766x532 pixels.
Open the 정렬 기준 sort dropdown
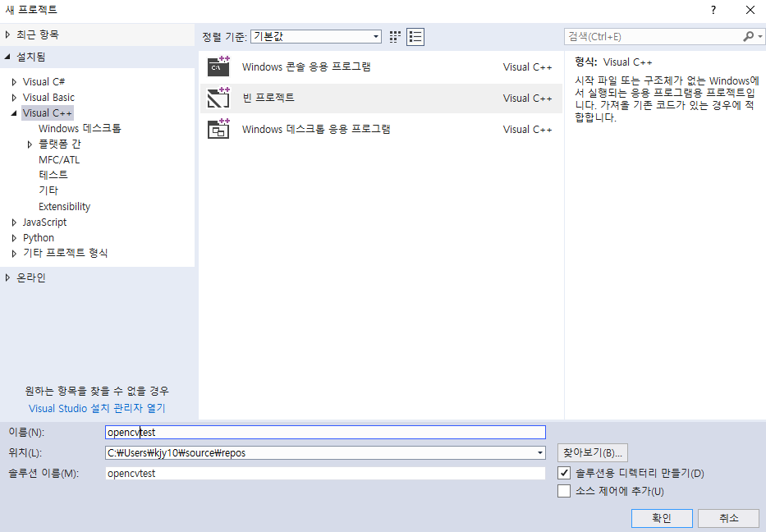316,37
